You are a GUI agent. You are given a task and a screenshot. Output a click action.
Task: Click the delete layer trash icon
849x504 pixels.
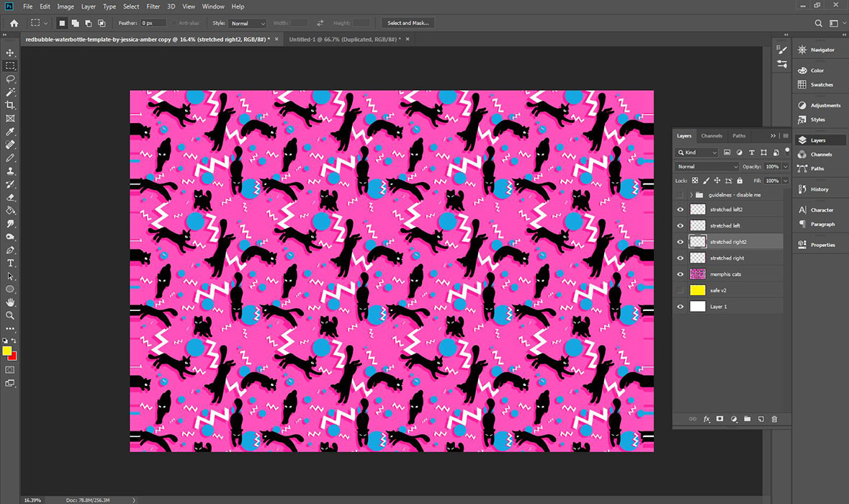[x=774, y=419]
